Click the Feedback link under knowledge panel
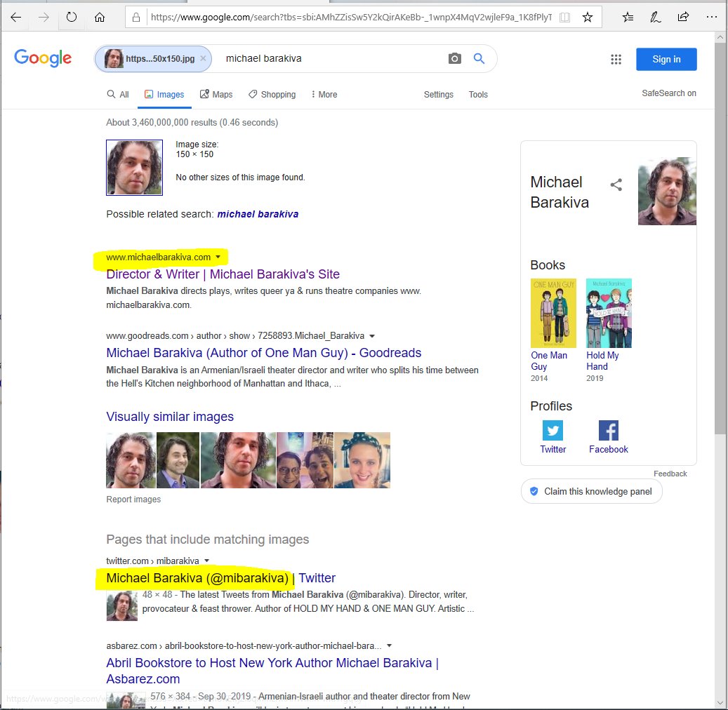Image resolution: width=728 pixels, height=710 pixels. coord(670,474)
